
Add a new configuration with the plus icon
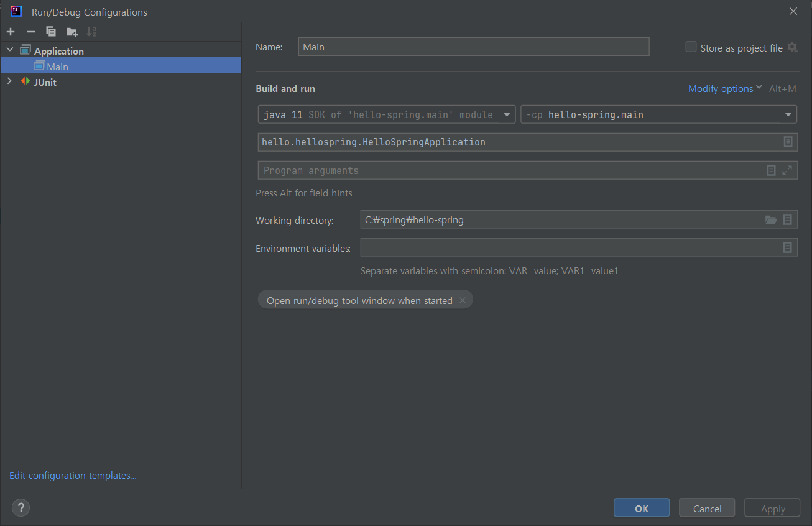coord(11,32)
